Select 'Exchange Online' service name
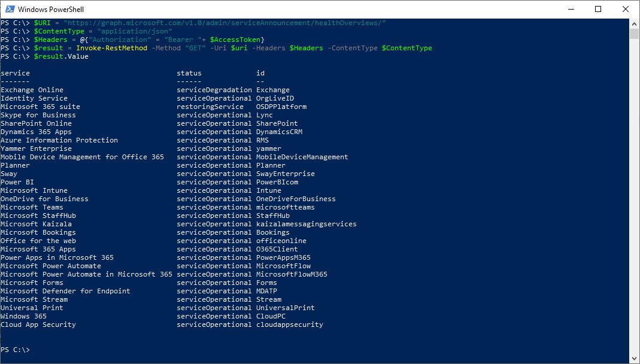 [x=32, y=90]
